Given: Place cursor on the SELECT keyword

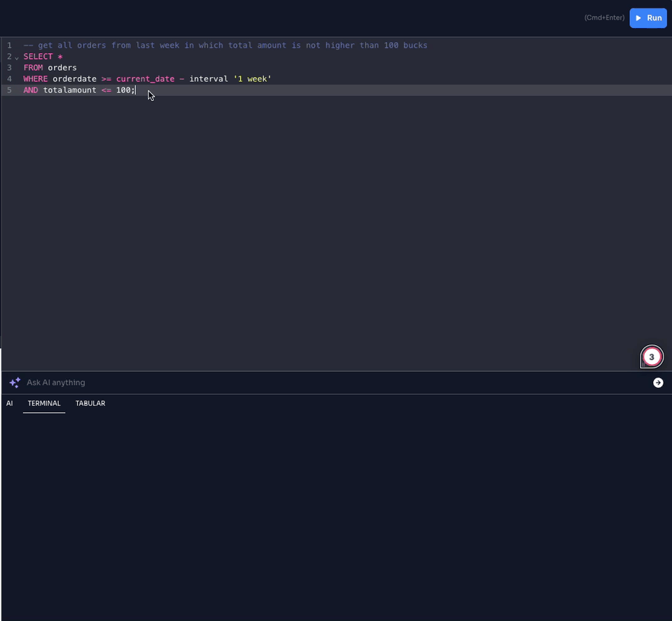Looking at the screenshot, I should coord(38,56).
